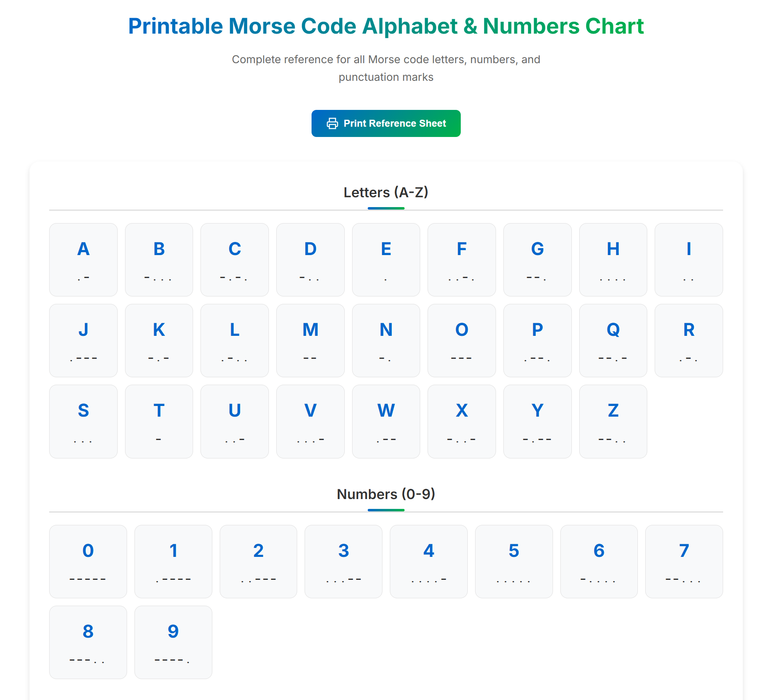Click the Print Reference Sheet button
Screen dimensions: 760x700
[386, 123]
